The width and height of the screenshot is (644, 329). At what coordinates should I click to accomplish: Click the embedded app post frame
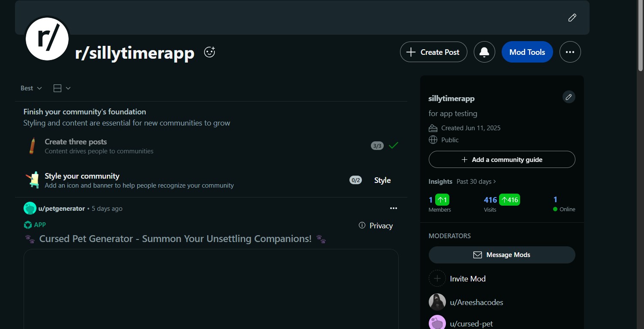(211, 289)
